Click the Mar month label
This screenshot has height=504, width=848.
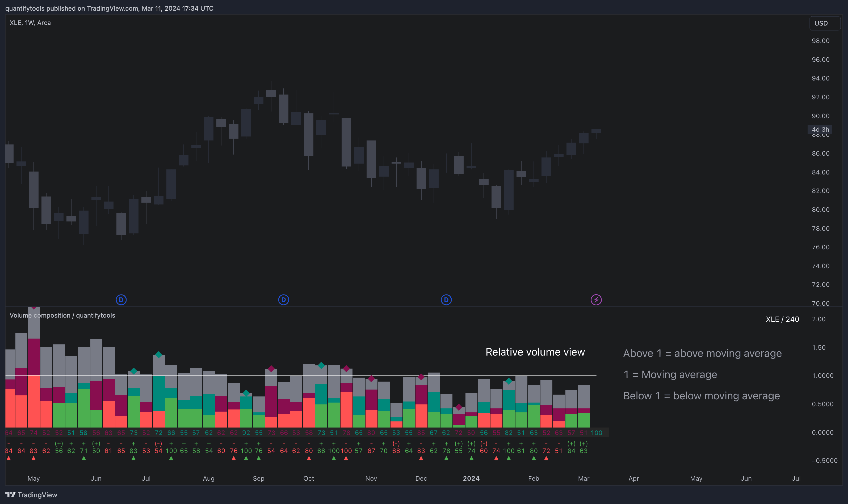pos(583,478)
